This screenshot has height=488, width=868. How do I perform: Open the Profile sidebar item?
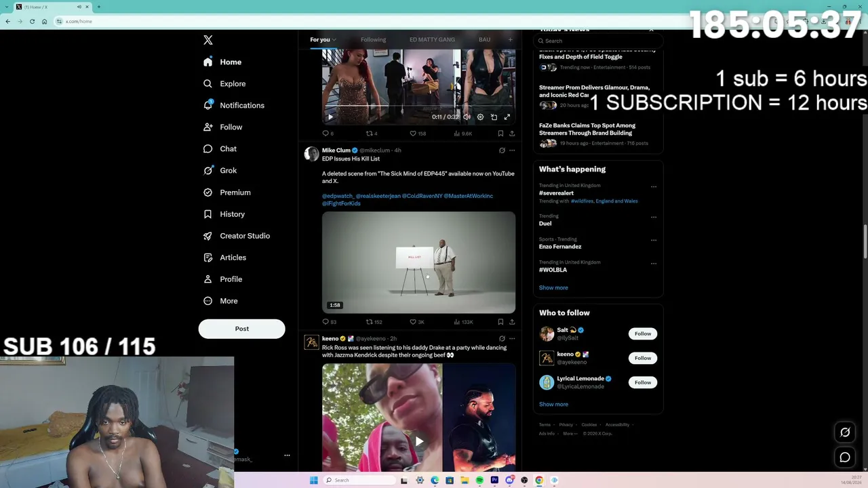click(x=222, y=279)
